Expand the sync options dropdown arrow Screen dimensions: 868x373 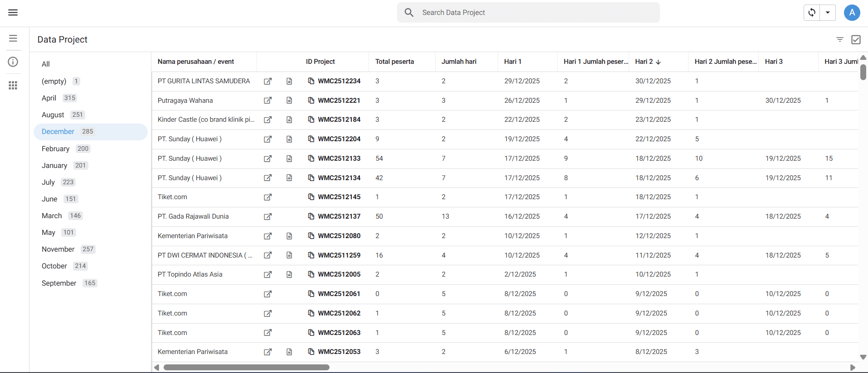point(828,13)
